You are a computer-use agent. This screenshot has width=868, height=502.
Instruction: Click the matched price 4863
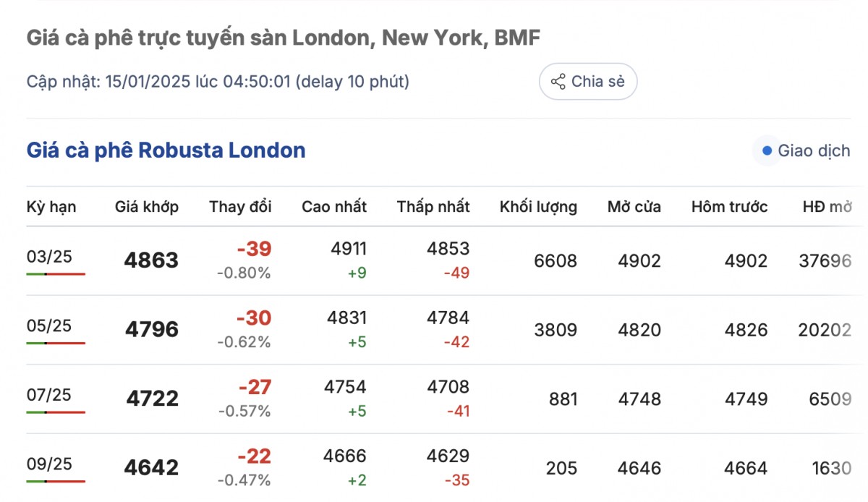[151, 260]
